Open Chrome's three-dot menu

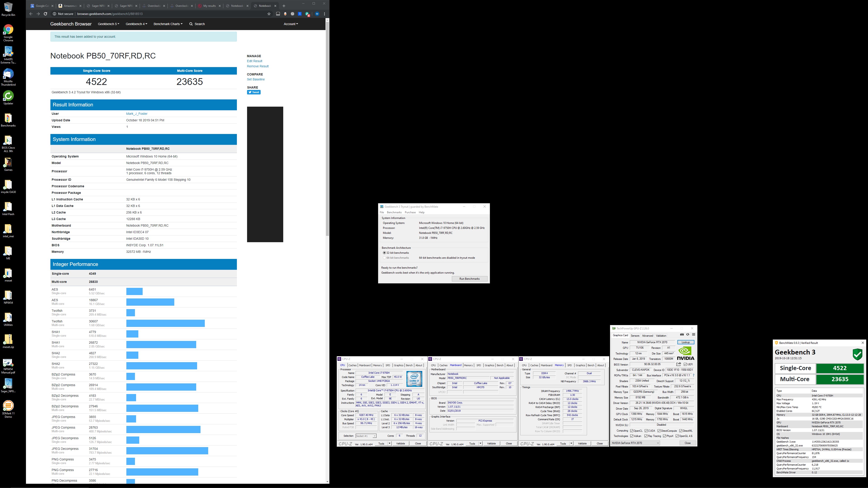point(325,14)
